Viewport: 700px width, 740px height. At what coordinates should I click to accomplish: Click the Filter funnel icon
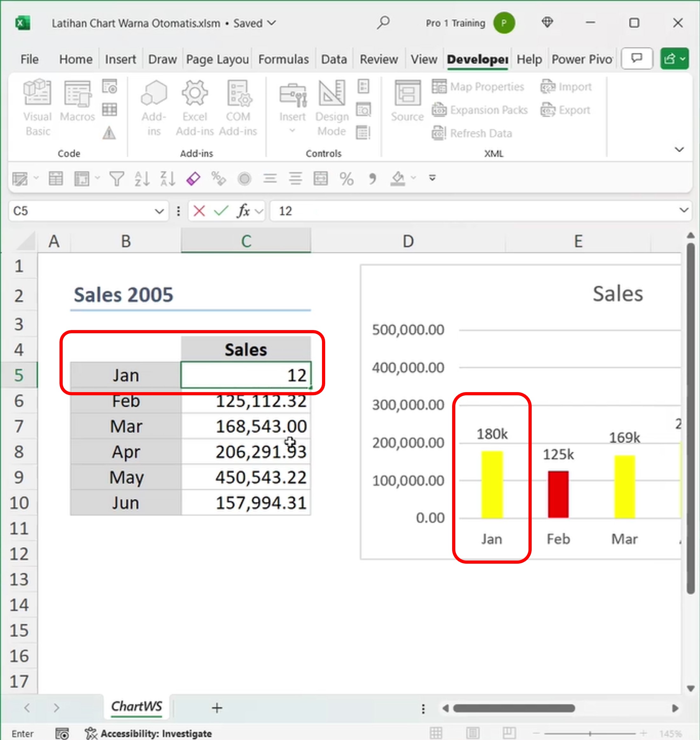click(x=116, y=179)
